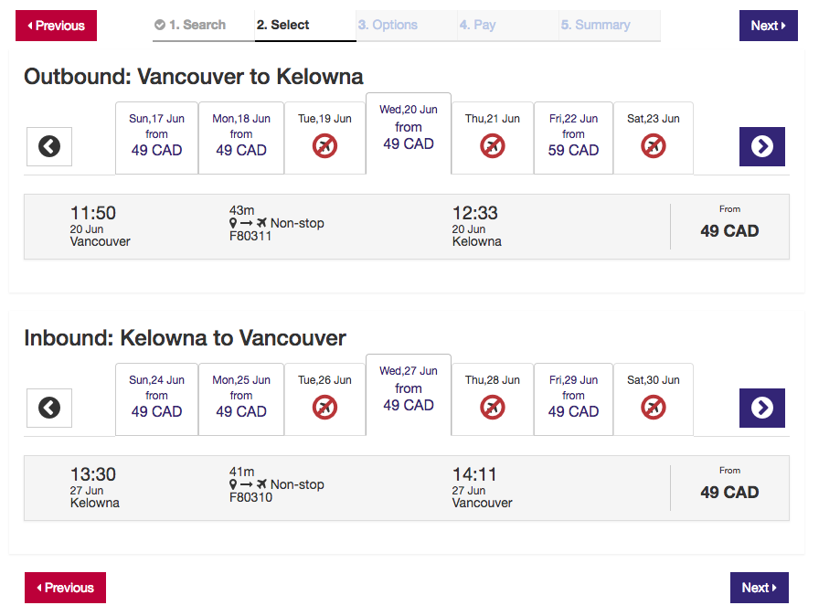Choose the 13:30 Kelowna to Vancouver flight
The image size is (840, 616).
[407, 488]
